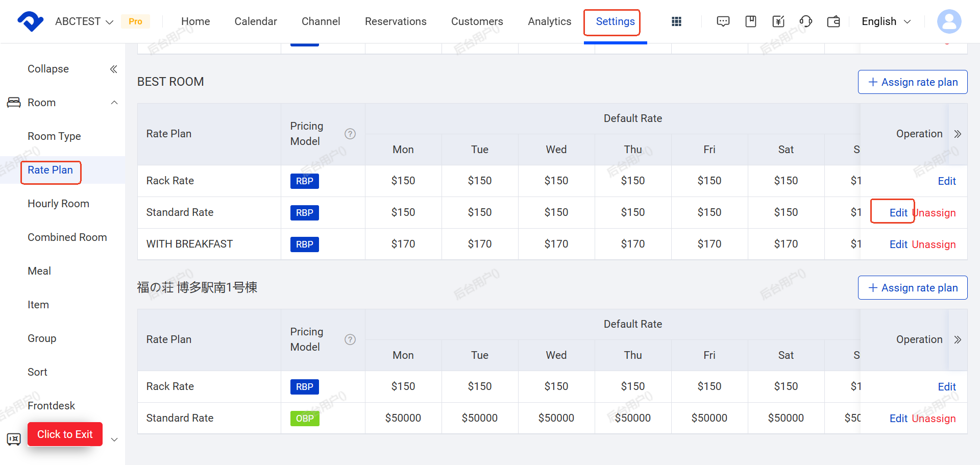This screenshot has width=980, height=465.
Task: Open Combined Room in sidebar
Action: (67, 237)
